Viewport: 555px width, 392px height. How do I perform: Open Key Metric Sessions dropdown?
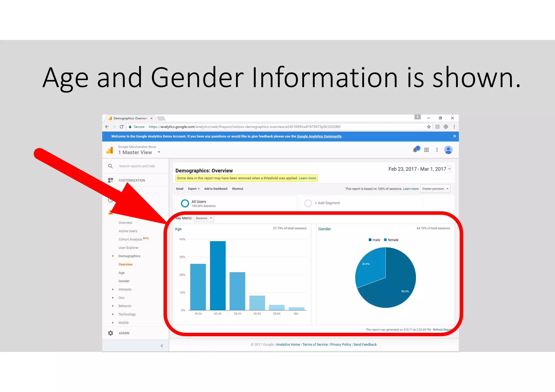(x=204, y=218)
